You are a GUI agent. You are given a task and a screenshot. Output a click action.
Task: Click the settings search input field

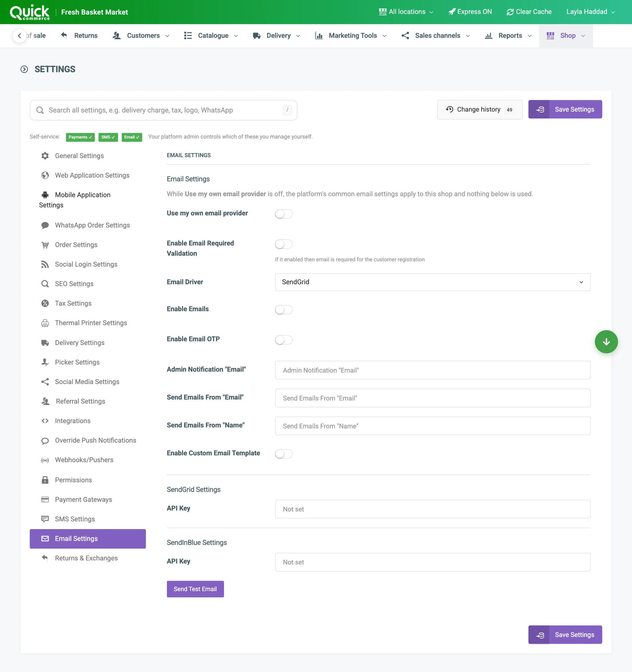[164, 110]
